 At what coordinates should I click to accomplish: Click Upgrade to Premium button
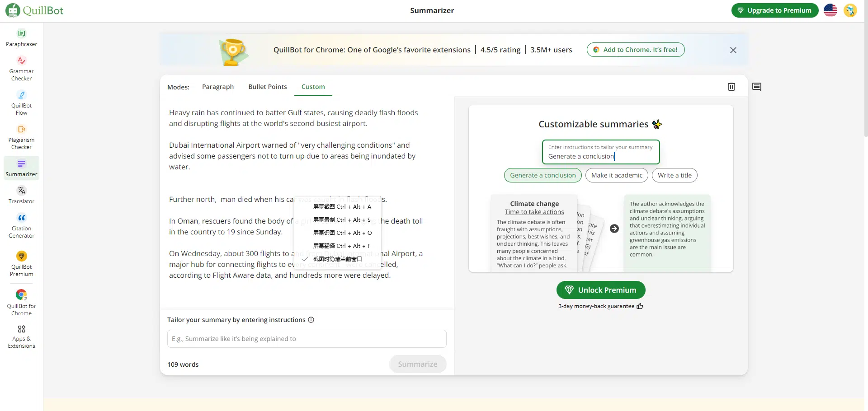pos(775,10)
